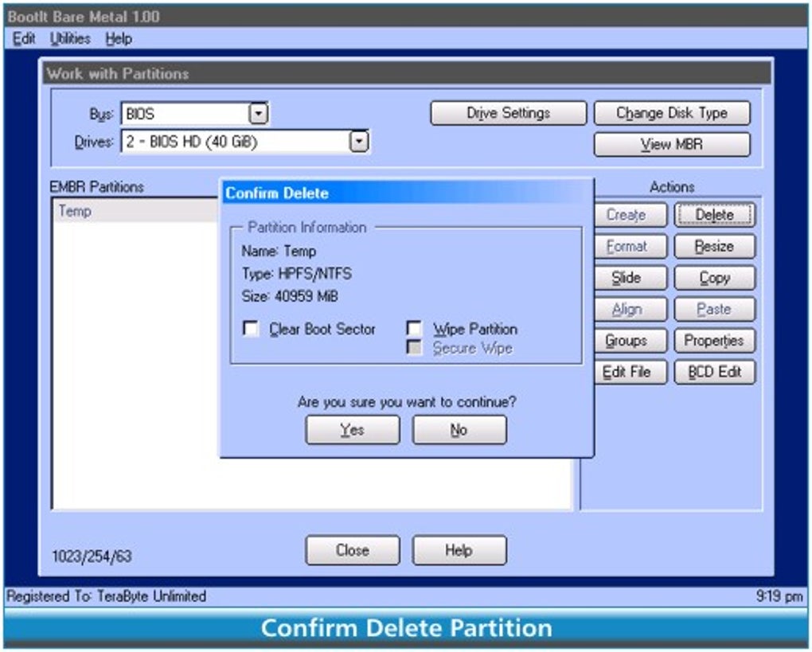Screen dimensions: 812x652
Task: Click the Help button beside Close
Action: (x=459, y=550)
